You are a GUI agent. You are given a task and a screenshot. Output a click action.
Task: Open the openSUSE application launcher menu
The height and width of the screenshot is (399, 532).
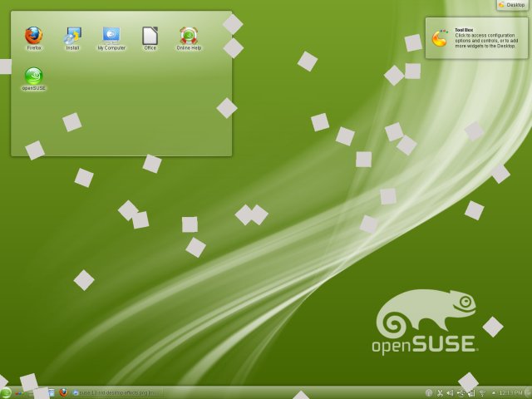click(x=6, y=393)
